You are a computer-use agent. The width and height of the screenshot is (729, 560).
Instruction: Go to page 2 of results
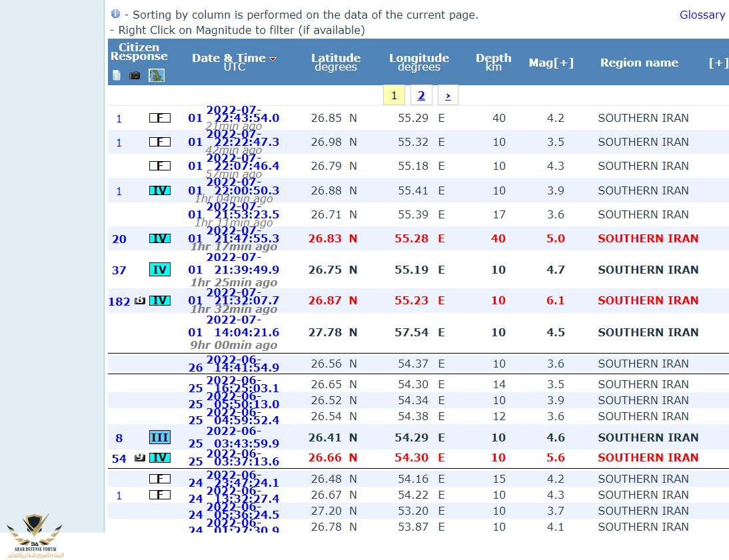tap(421, 95)
